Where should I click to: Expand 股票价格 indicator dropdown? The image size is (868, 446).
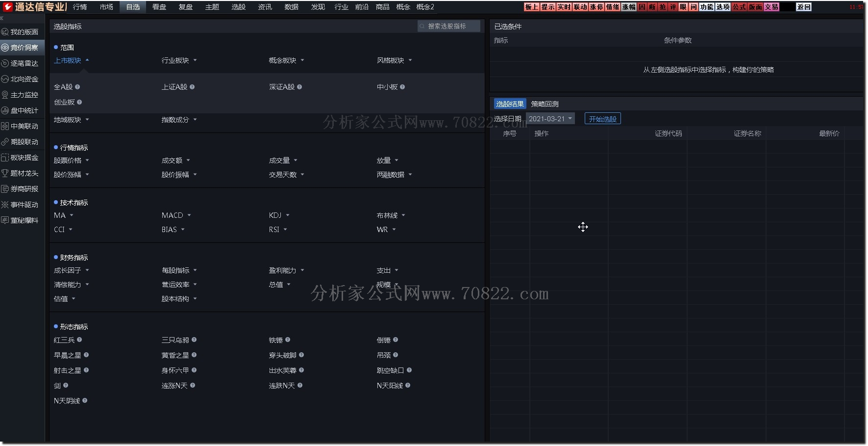click(72, 160)
